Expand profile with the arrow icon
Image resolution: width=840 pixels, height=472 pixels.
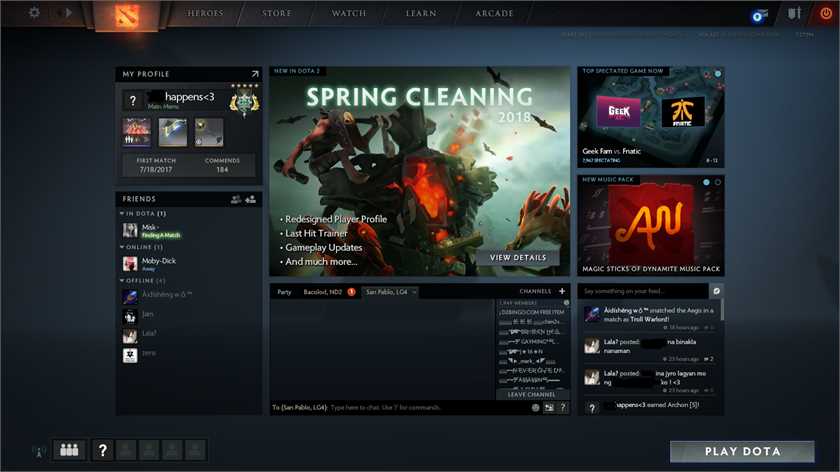point(254,74)
